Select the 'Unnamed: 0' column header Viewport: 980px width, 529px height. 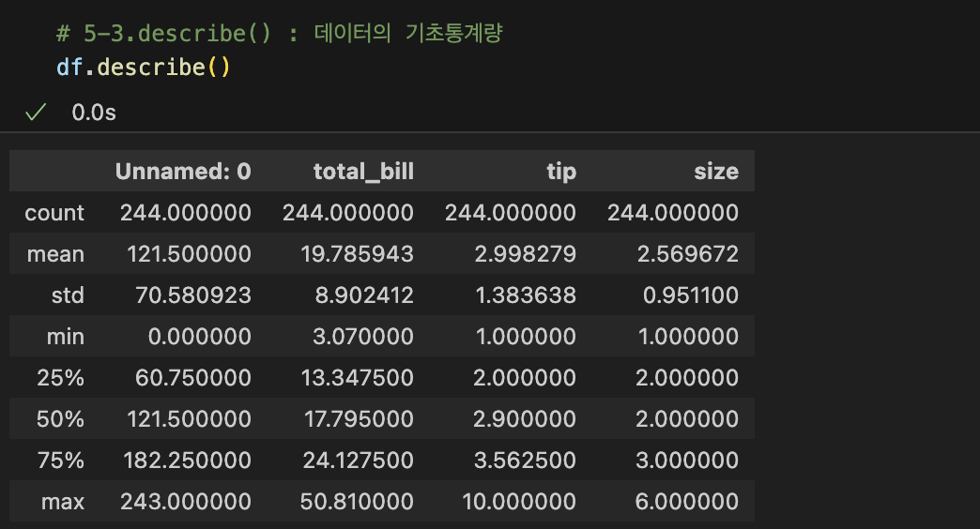(x=183, y=171)
